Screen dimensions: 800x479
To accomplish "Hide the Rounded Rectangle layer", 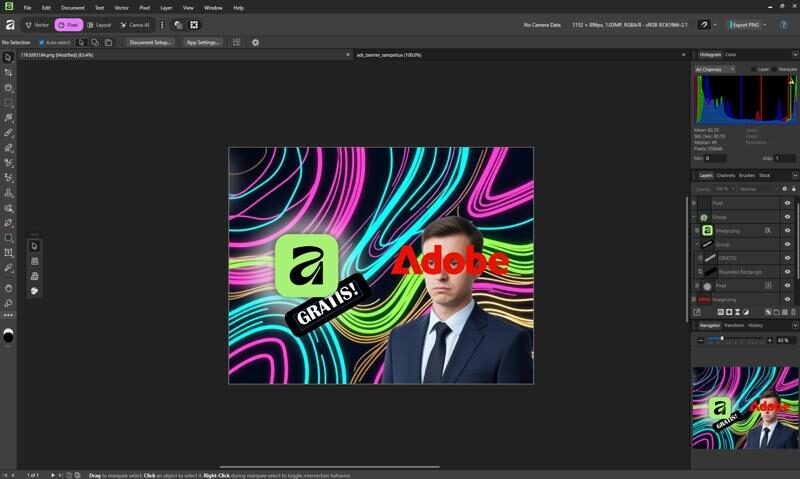I will [x=787, y=272].
